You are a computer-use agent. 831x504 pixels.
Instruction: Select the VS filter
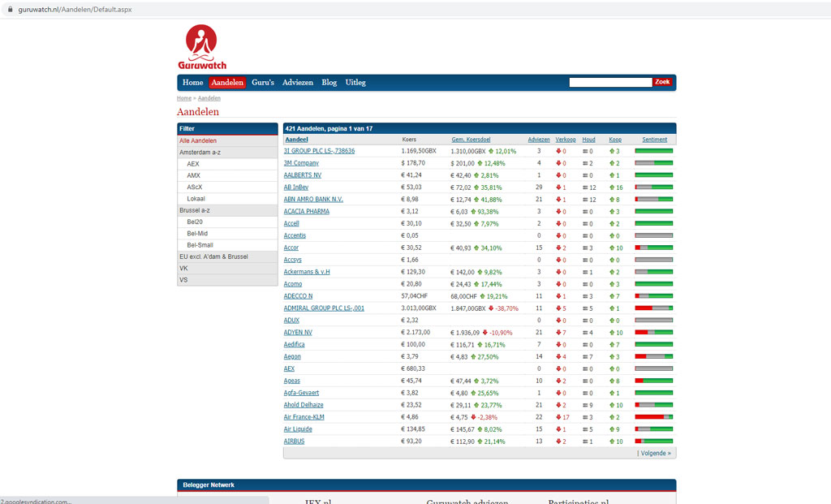pyautogui.click(x=227, y=280)
